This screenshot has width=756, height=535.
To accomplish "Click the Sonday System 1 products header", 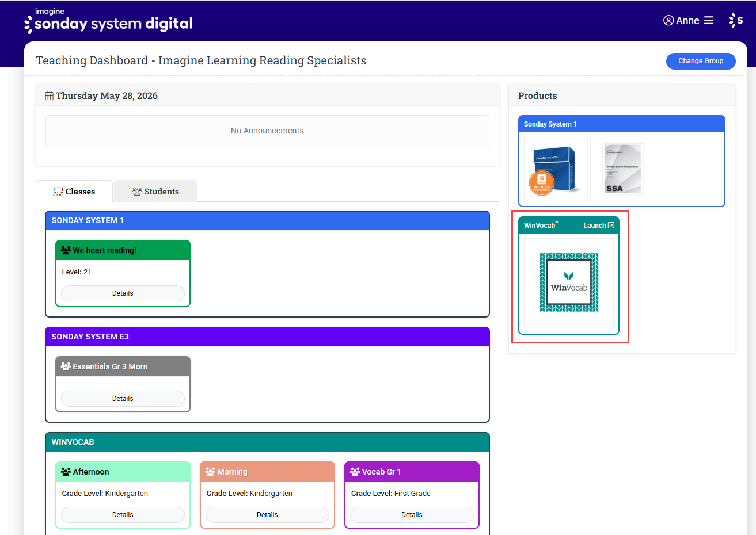I will (622, 124).
